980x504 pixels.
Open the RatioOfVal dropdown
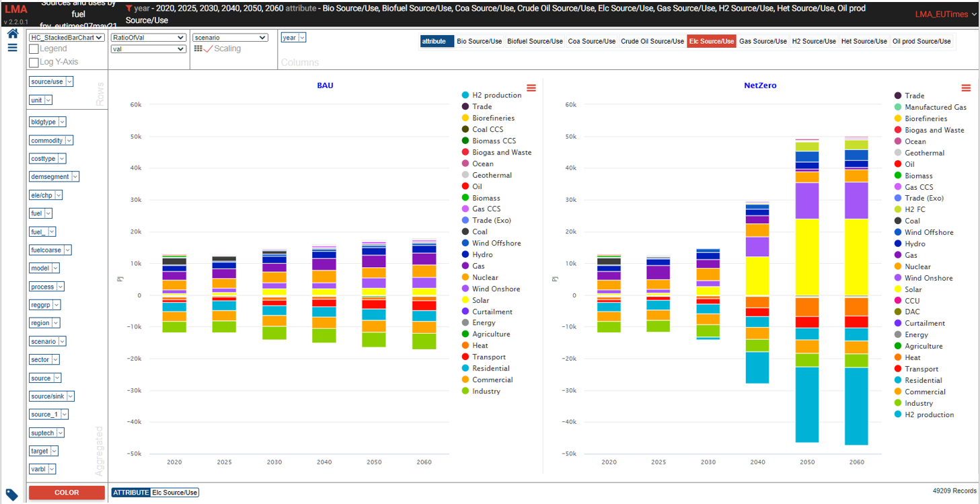(149, 38)
